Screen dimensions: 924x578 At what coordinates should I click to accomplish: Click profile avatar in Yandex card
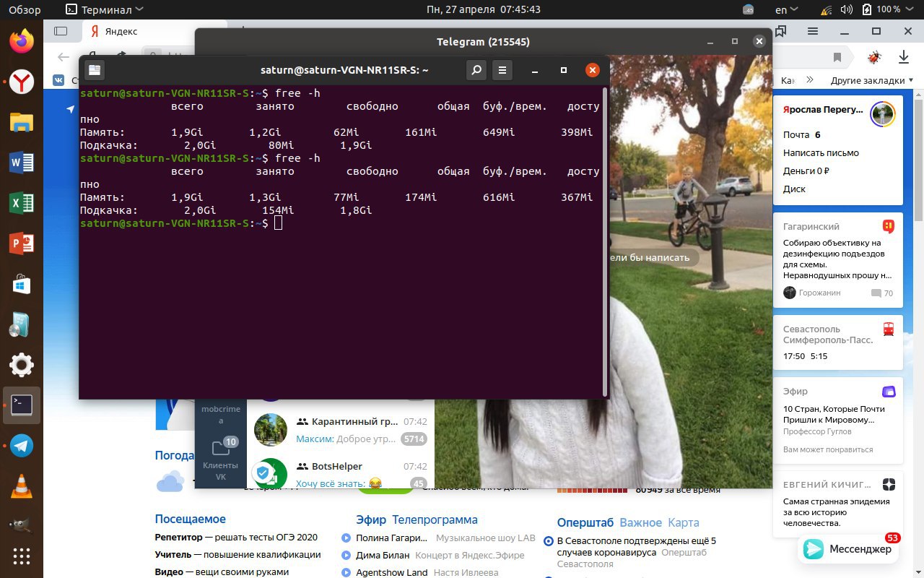(882, 114)
